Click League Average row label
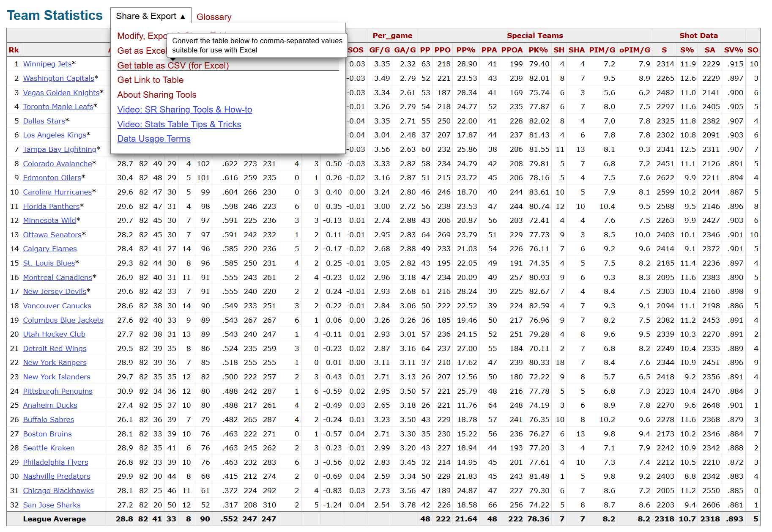 point(54,519)
